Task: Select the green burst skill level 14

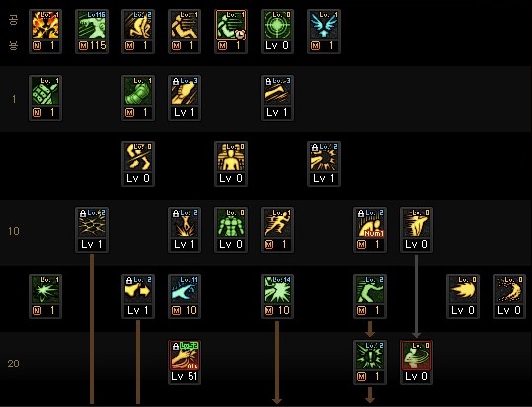Action: 277,289
